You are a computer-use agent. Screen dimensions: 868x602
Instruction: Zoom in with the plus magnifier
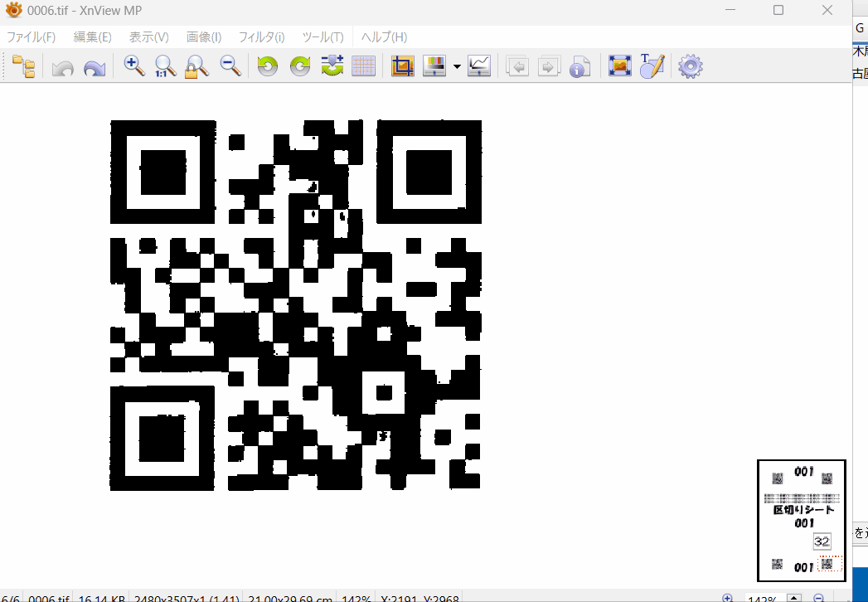[x=133, y=66]
